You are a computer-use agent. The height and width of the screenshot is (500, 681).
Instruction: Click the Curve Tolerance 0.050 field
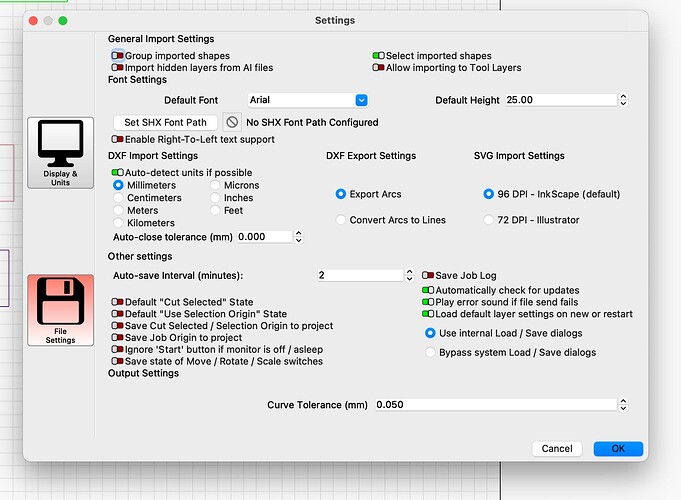point(496,404)
